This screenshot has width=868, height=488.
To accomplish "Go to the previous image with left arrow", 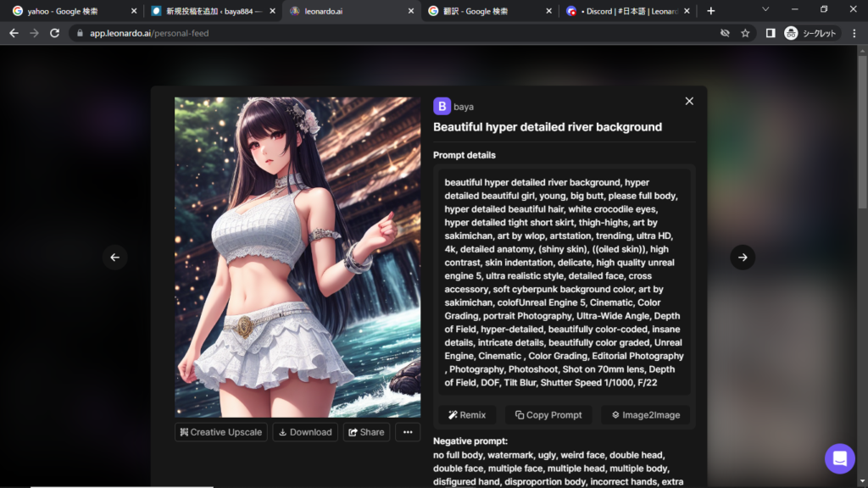I will (x=115, y=258).
